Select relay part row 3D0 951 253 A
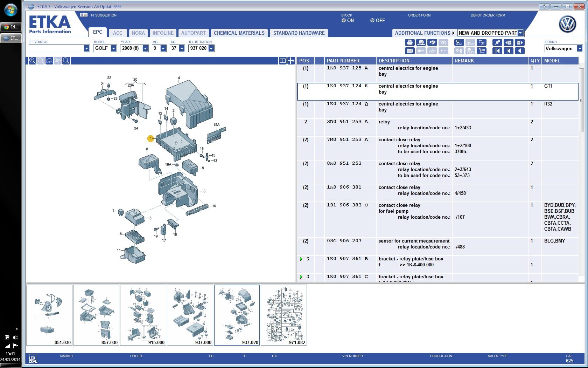This screenshot has height=368, width=588. click(437, 127)
